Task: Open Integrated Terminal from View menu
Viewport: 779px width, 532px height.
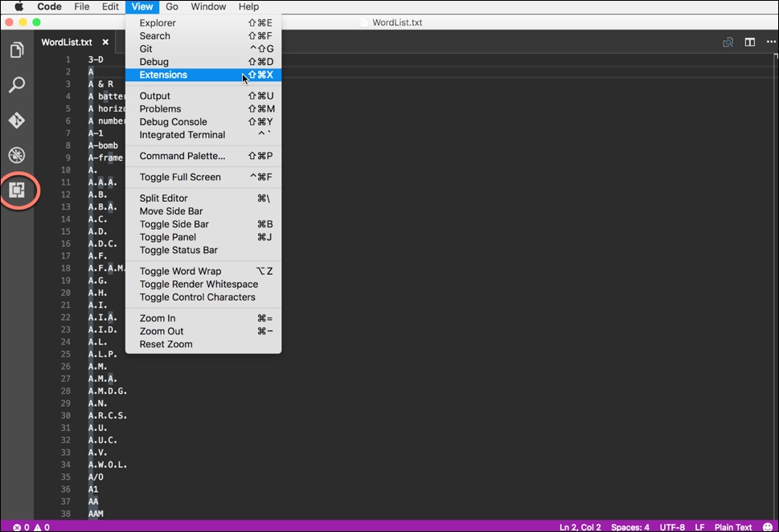Action: pyautogui.click(x=203, y=135)
